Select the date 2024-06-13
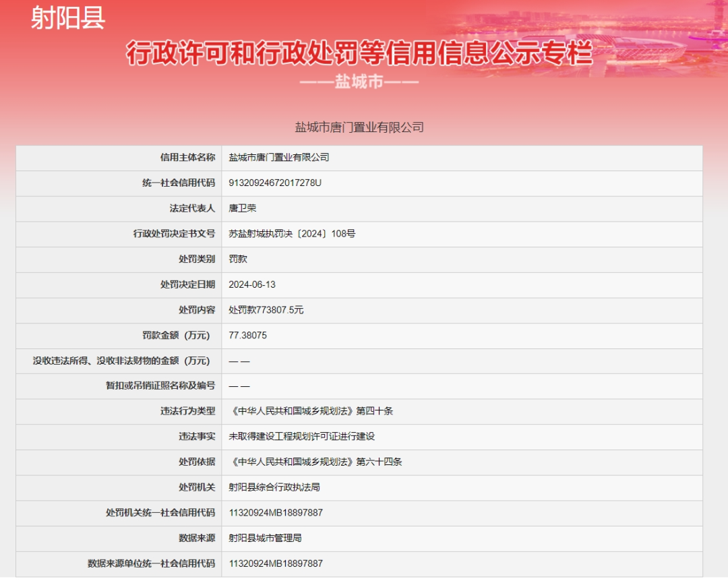This screenshot has height=581, width=728. [x=252, y=284]
